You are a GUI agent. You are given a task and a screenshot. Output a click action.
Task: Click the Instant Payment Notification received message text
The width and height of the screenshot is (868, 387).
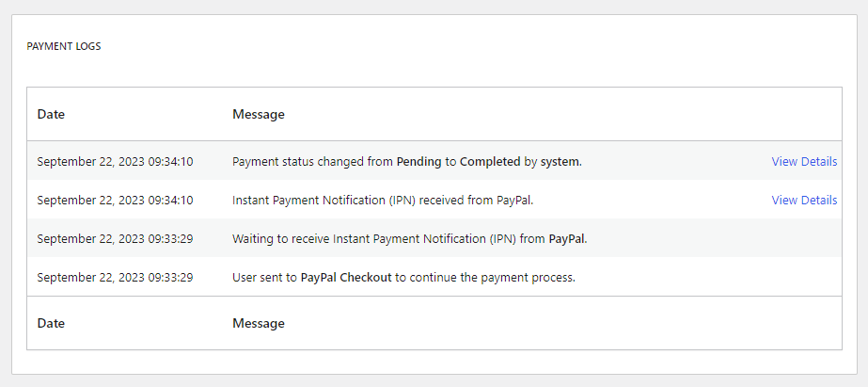click(x=383, y=201)
